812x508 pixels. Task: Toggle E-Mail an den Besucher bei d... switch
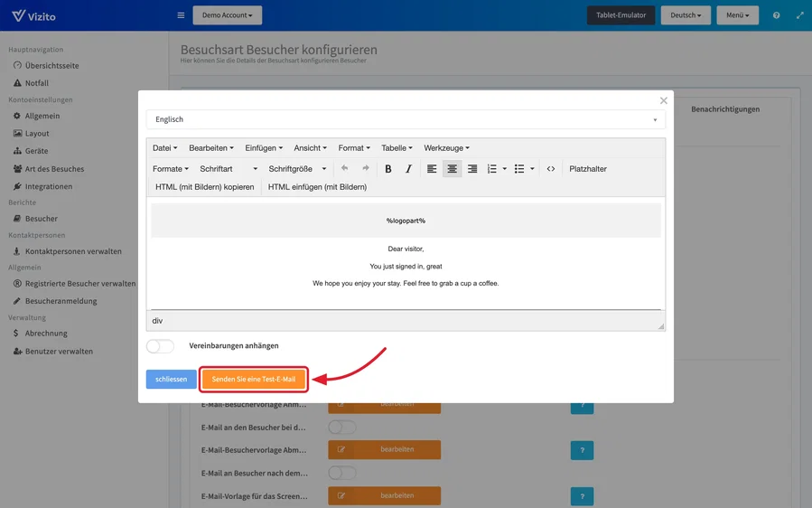tap(342, 428)
